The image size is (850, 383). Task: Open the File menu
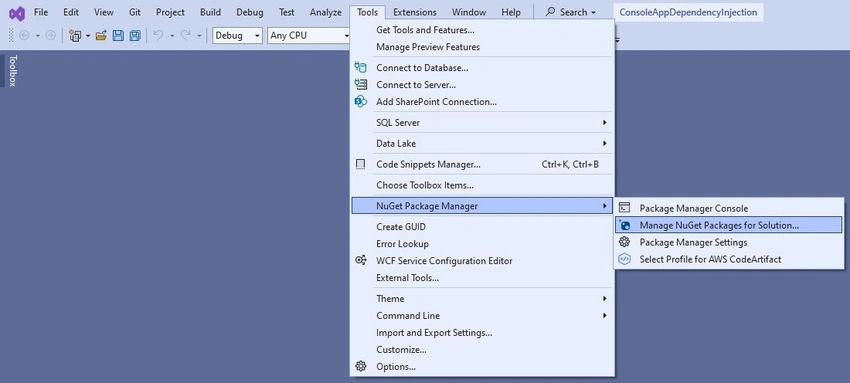click(41, 12)
